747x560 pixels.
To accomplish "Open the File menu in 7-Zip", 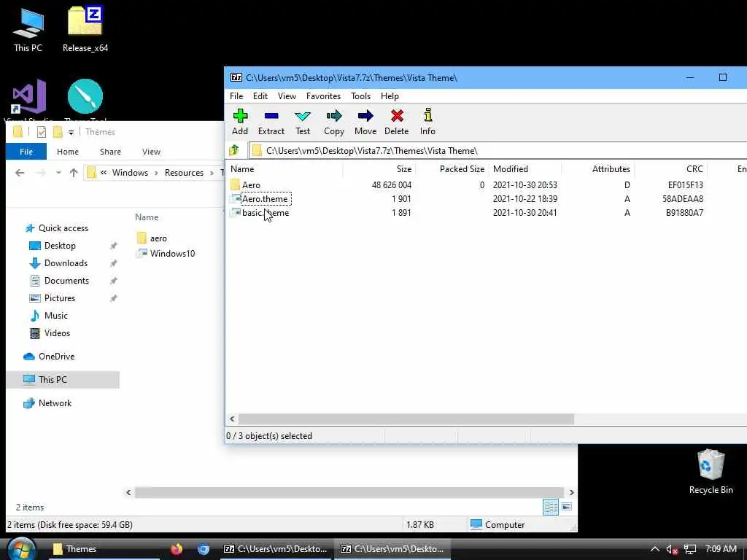I will coord(236,96).
